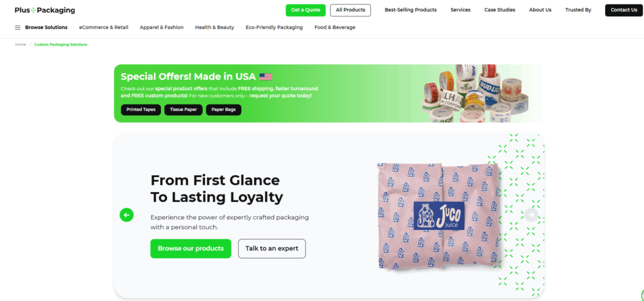Viewport: 644px width, 301px height.
Task: Select the Printed Tapes offer
Action: [x=141, y=110]
